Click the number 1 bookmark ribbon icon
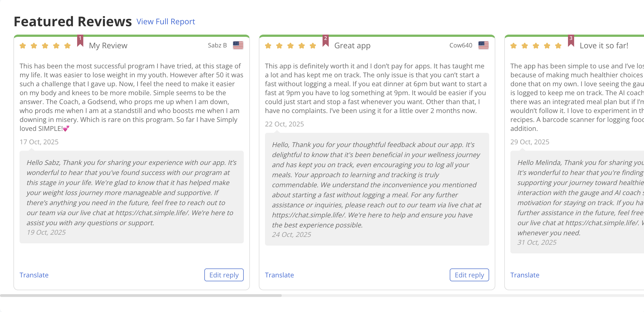This screenshot has height=312, width=644. [x=80, y=40]
